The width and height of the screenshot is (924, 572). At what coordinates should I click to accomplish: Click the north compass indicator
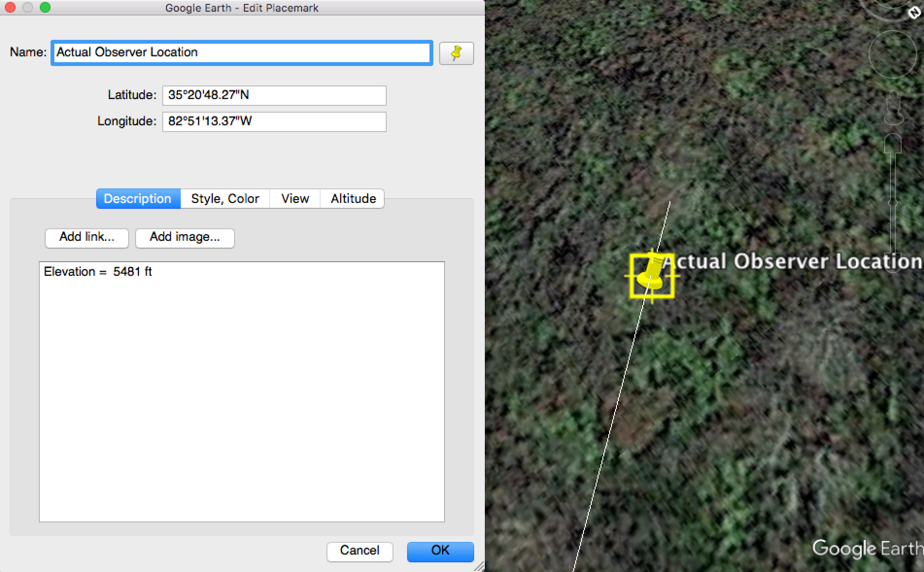[x=914, y=13]
